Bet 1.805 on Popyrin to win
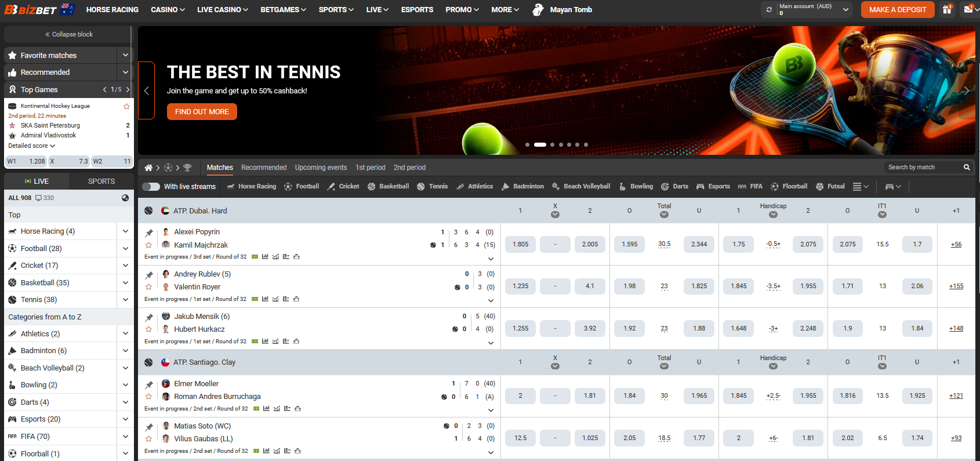Viewport: 980px width, 461px height. (x=520, y=244)
